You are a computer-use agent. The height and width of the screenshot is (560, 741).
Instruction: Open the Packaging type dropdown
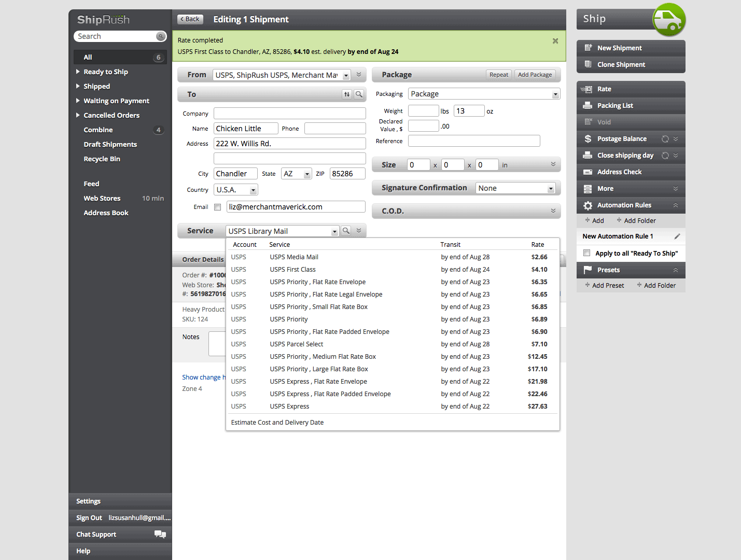(555, 94)
